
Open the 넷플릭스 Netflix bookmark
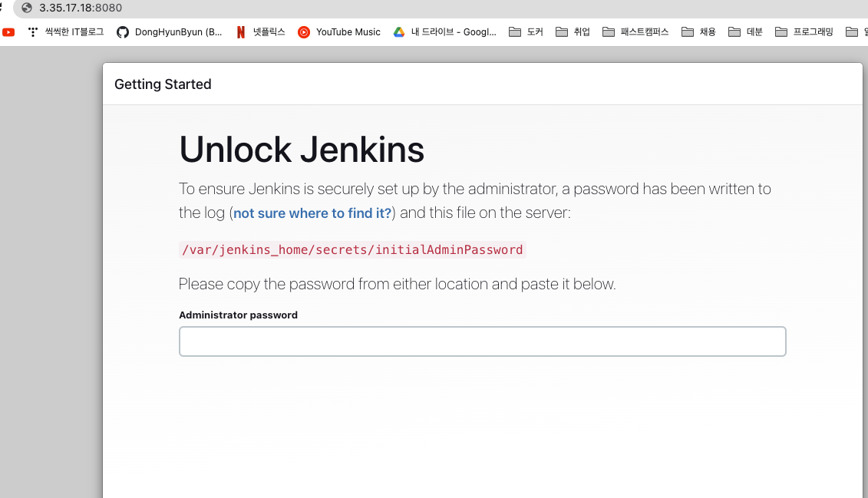pyautogui.click(x=260, y=32)
